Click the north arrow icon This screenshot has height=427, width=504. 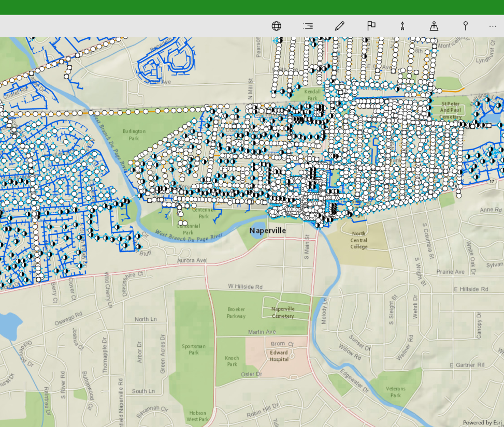402,26
